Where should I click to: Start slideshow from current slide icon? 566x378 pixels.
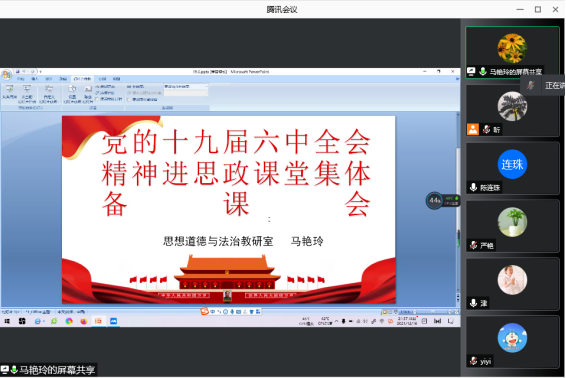click(27, 94)
